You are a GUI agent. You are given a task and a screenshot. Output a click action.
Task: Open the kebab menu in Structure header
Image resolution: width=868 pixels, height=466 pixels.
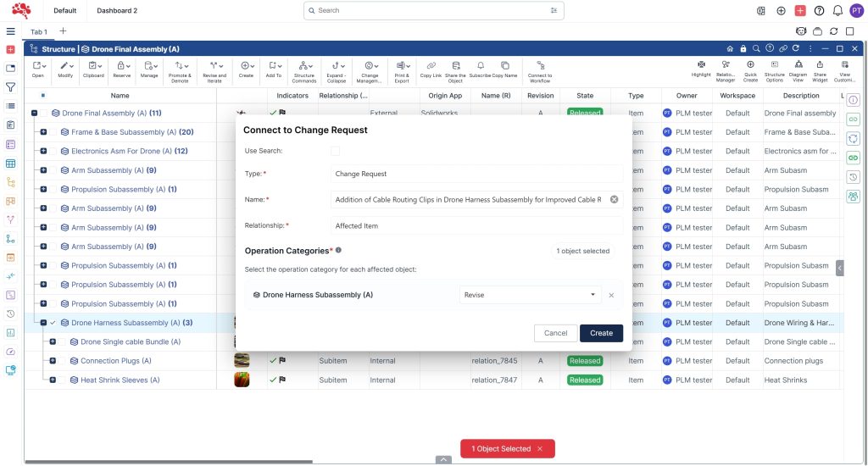click(810, 48)
